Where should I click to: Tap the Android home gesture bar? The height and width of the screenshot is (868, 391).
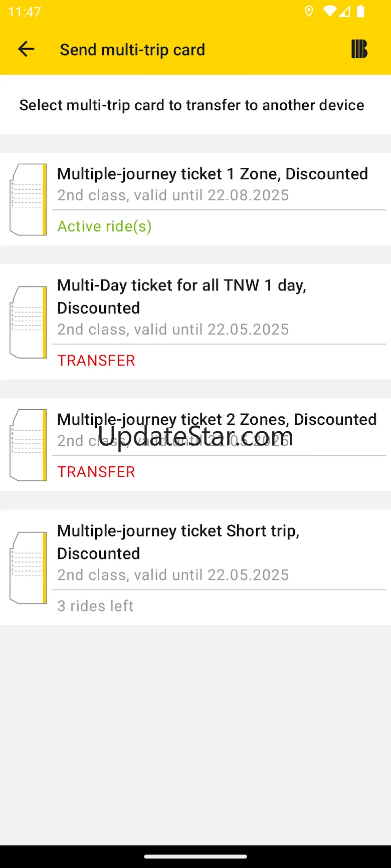coord(195,856)
